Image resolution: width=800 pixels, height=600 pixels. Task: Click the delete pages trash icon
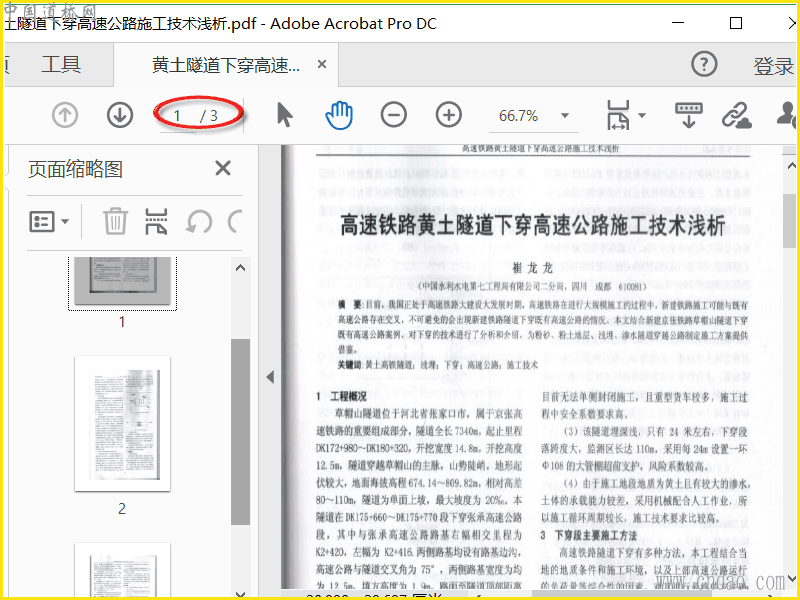pos(115,221)
